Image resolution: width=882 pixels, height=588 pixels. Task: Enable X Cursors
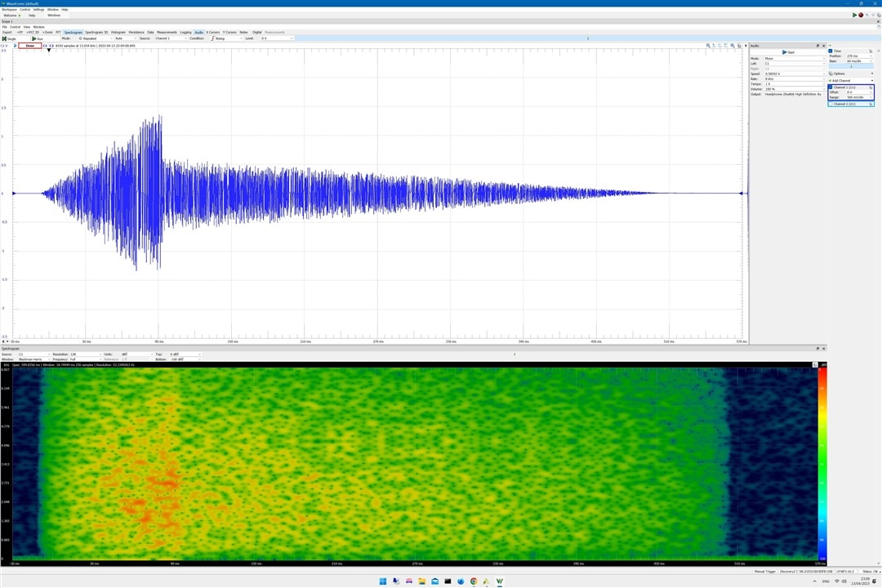pos(212,33)
